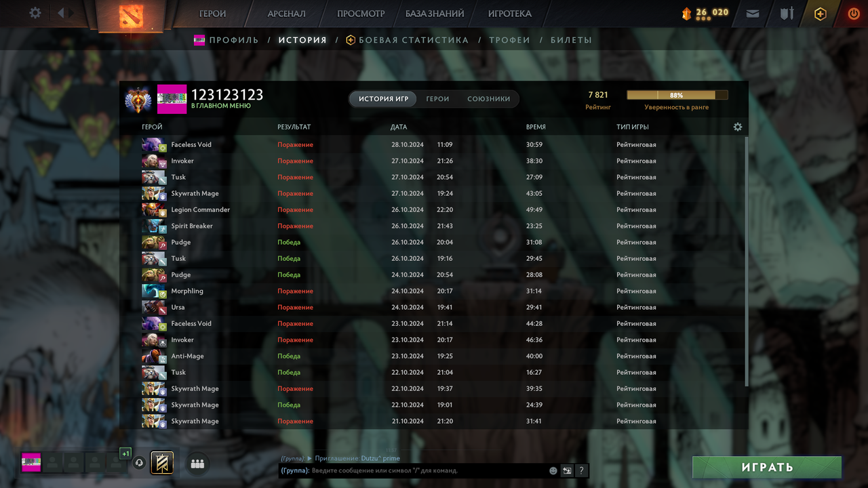This screenshot has height=488, width=868.
Task: Open the settings gear in top bar
Action: coord(35,13)
